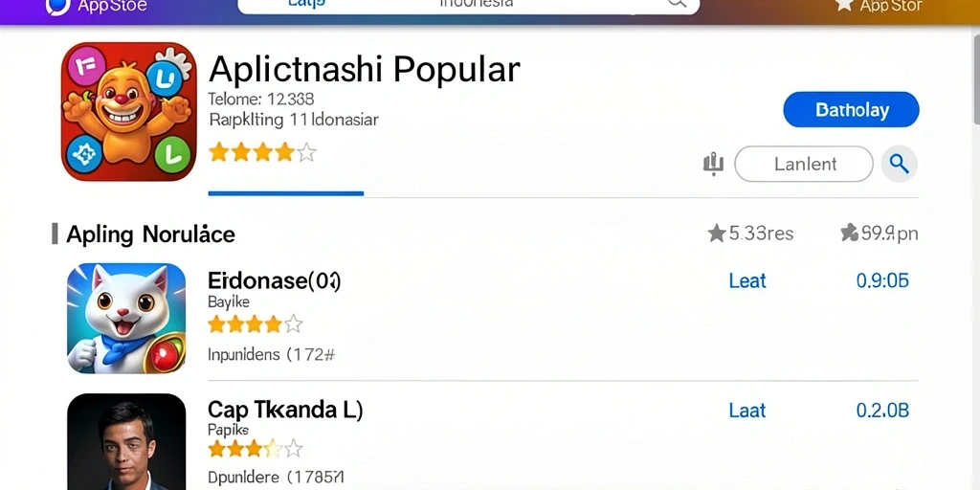Viewport: 980px width, 490px height.
Task: Select the Indonesia tab in top bar
Action: click(477, 4)
